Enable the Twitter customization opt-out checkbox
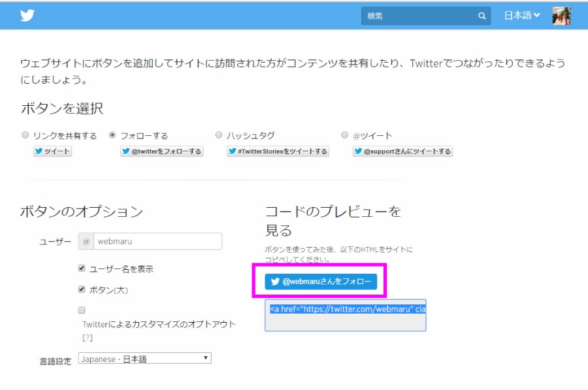Viewport: 588px width, 390px height. (x=82, y=310)
